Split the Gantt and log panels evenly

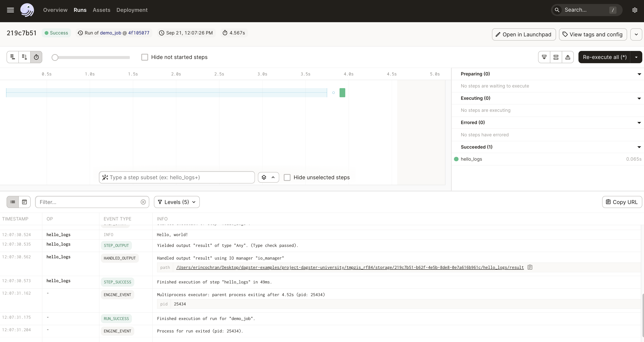556,57
